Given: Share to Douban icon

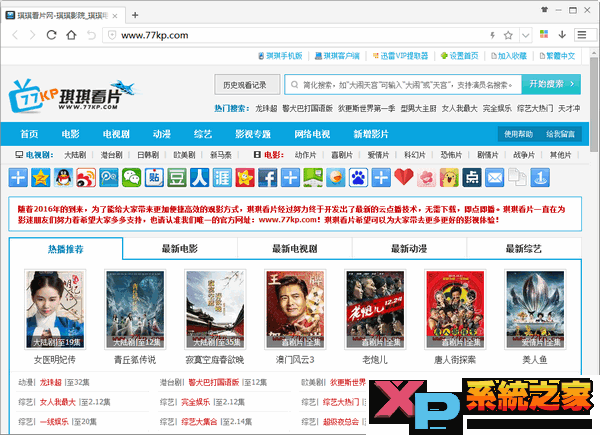Looking at the screenshot, I should click(177, 178).
